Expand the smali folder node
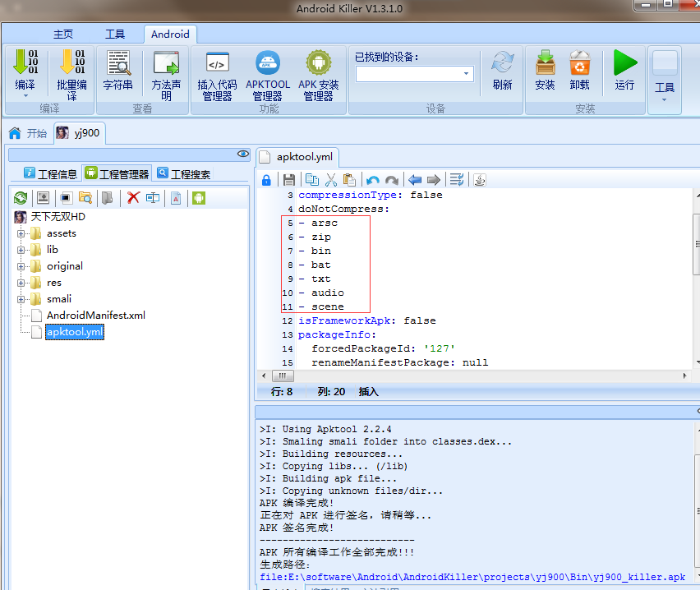The image size is (700, 590). 21,299
